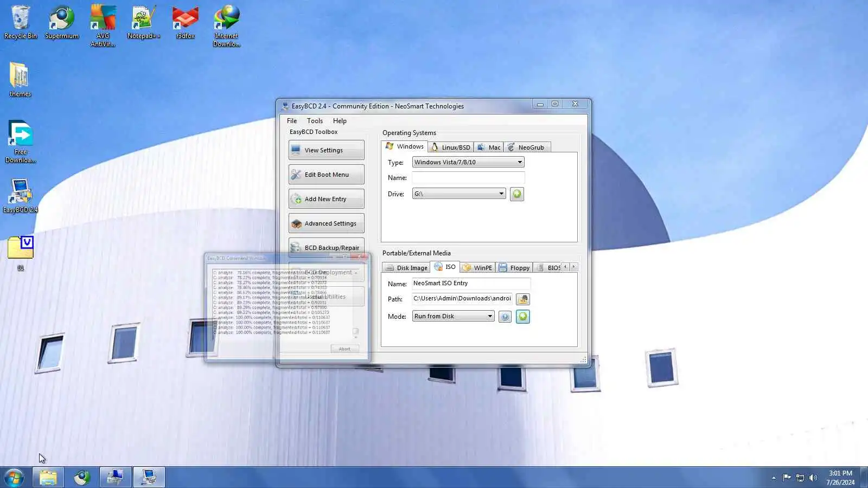Screen dimensions: 868x488
Task: Click the blue help icon beside Mode
Action: pyautogui.click(x=505, y=317)
